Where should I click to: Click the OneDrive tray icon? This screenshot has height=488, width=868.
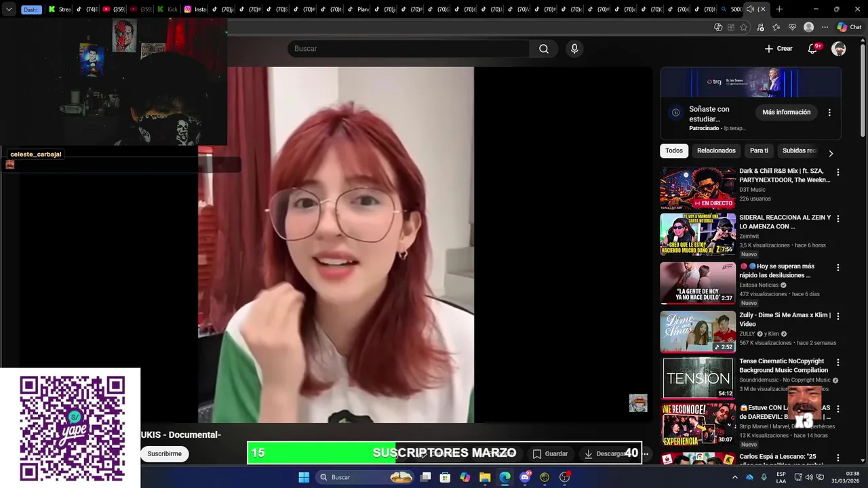[x=749, y=477]
